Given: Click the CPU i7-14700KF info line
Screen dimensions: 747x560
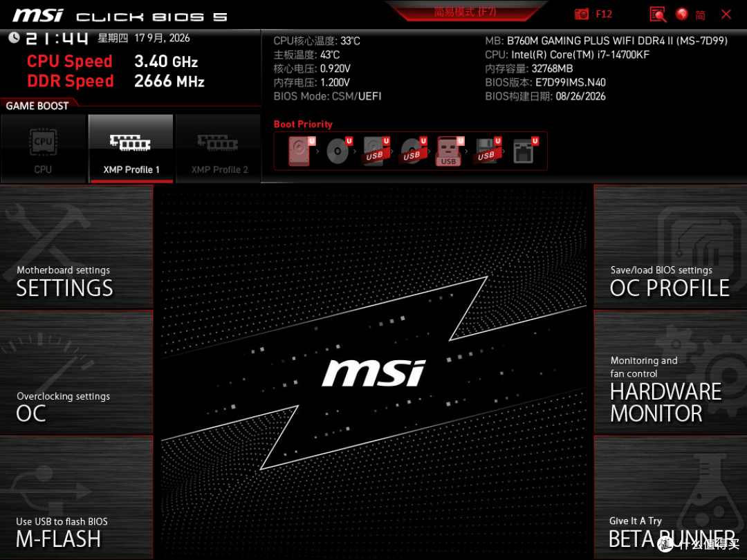Looking at the screenshot, I should 567,55.
